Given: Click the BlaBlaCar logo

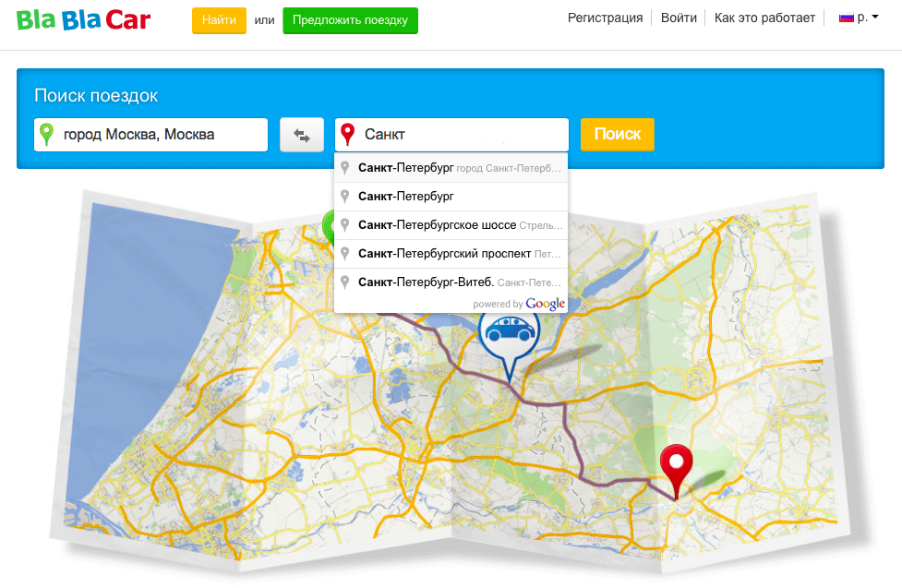Looking at the screenshot, I should [x=83, y=19].
